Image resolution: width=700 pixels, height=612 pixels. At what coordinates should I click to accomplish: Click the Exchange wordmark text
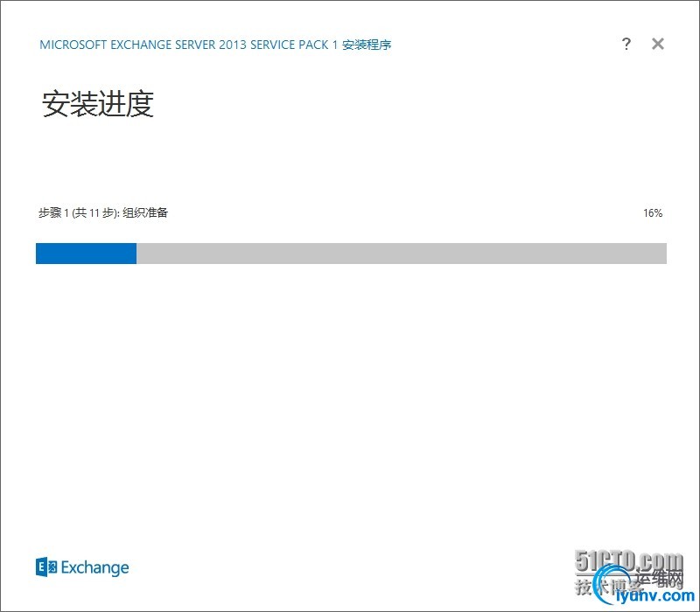94,567
